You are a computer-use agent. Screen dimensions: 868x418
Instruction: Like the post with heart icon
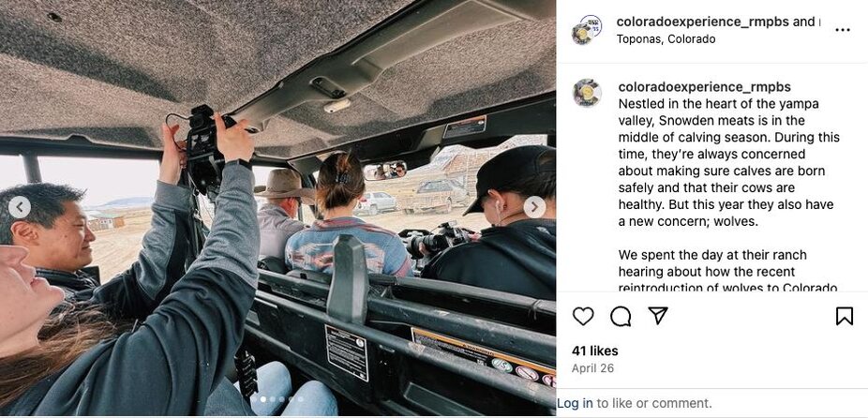(x=583, y=316)
